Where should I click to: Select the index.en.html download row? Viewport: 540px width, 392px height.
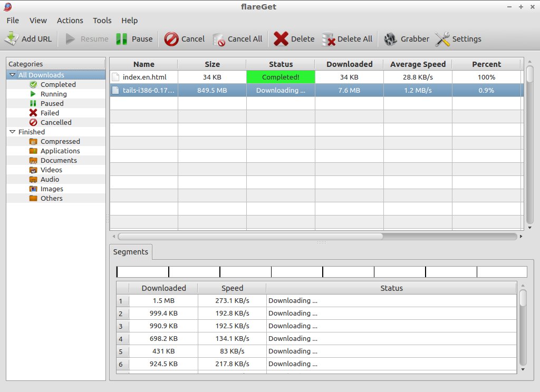[x=316, y=77]
